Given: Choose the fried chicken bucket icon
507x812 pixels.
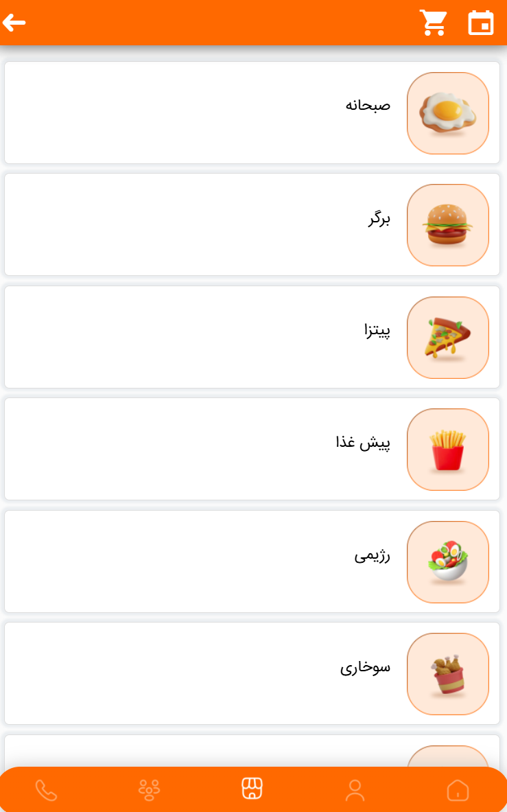Looking at the screenshot, I should (447, 674).
